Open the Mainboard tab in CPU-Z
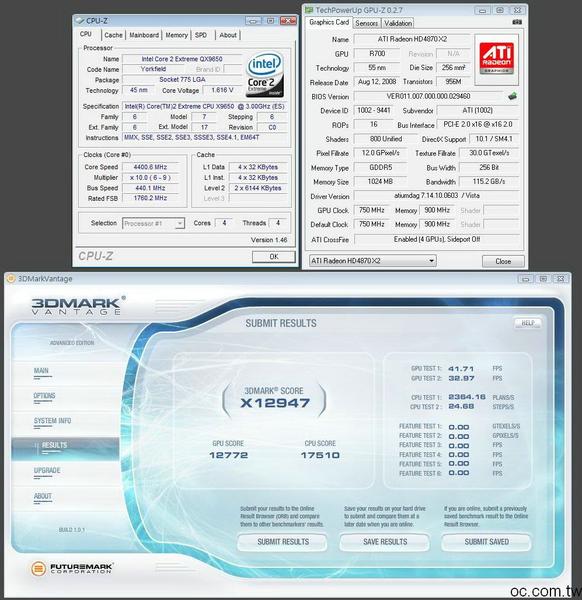Screen dimensions: 582x600 [x=144, y=35]
